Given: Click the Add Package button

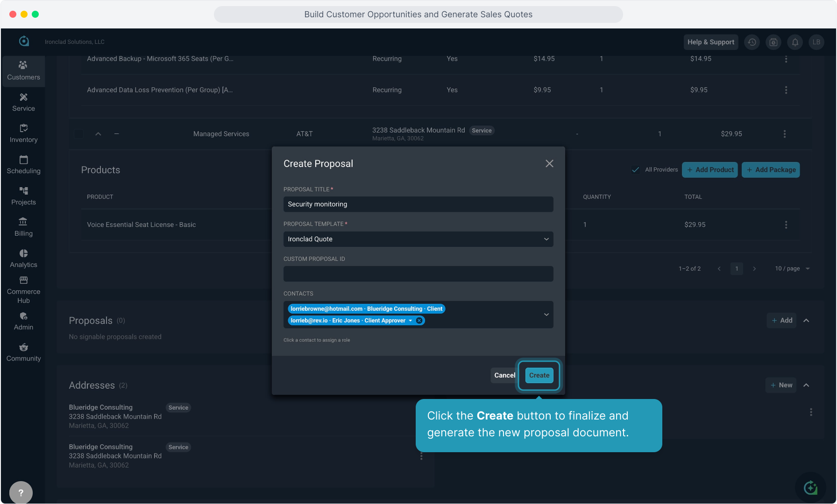Looking at the screenshot, I should click(771, 170).
